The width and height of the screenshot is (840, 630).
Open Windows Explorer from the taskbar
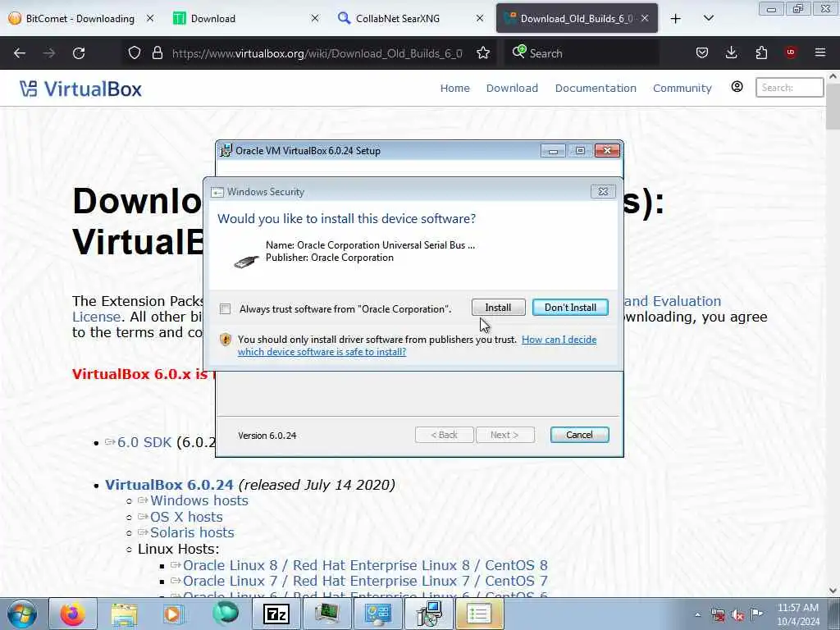pos(125,614)
